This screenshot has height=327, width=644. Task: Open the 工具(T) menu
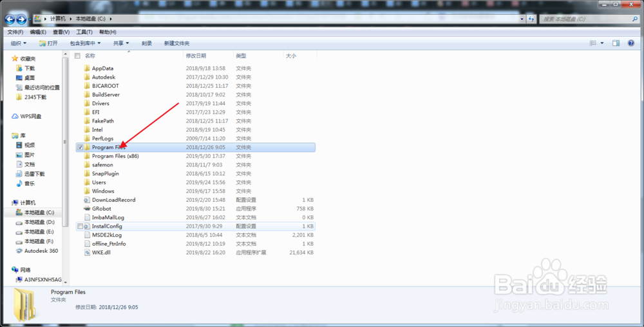point(84,32)
